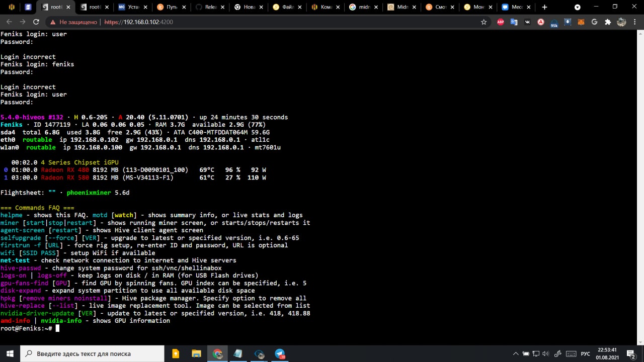
Task: Select the second pinned blue tab
Action: 28,7
